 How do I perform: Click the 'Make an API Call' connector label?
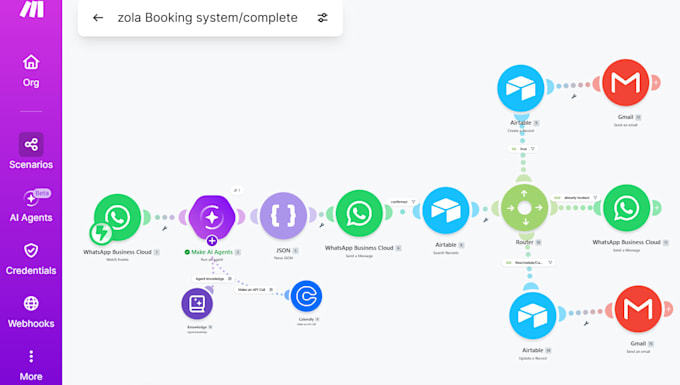pos(255,290)
